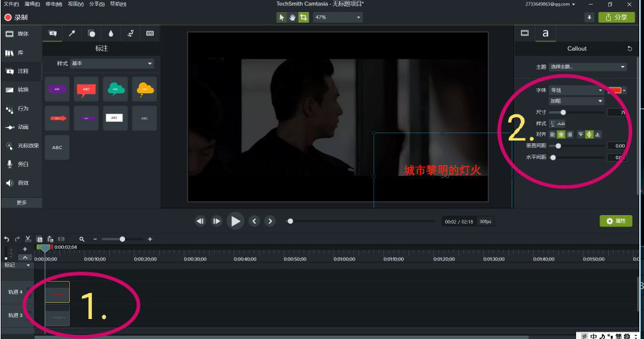Choose the red speech bubble callout
This screenshot has width=644, height=339.
86,89
